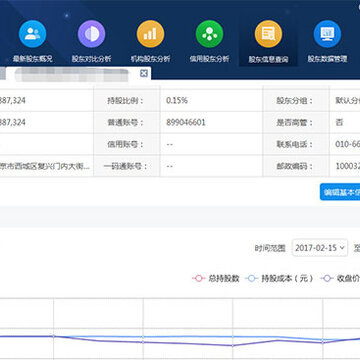This screenshot has width=360, height=360.
Task: Open 最新股东概况 blue people icon
Action: (x=32, y=34)
